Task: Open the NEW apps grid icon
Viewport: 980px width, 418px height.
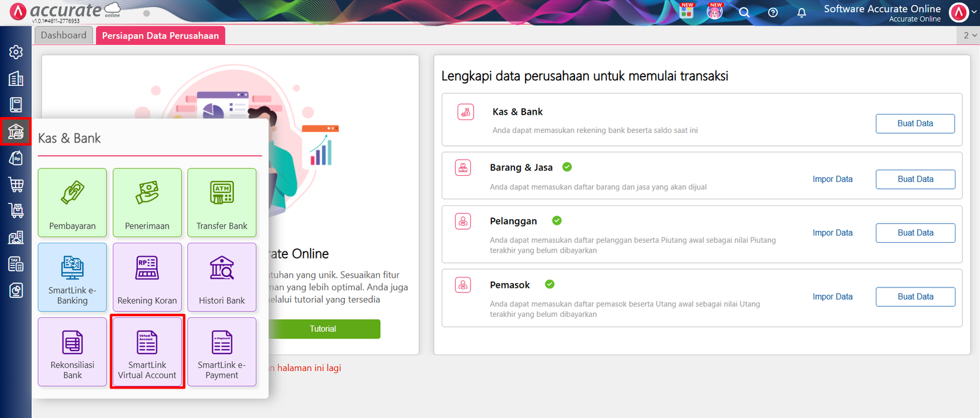Action: [x=687, y=10]
